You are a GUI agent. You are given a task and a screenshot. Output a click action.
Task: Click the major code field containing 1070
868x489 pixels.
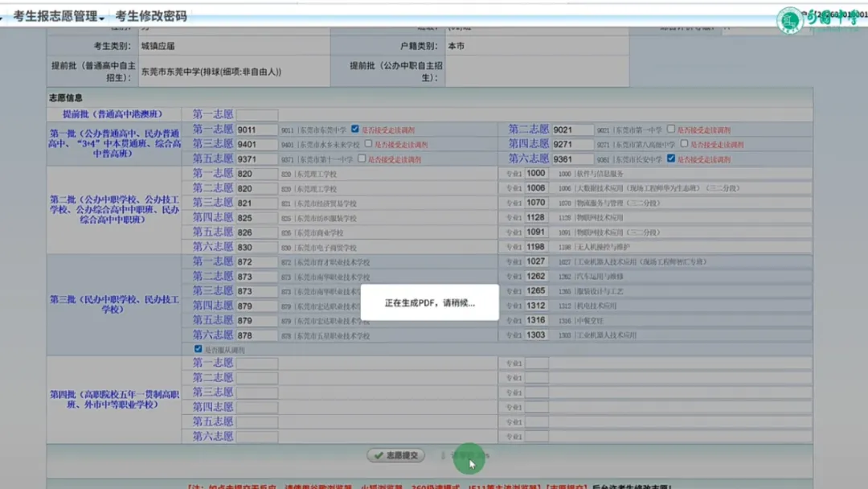point(536,203)
